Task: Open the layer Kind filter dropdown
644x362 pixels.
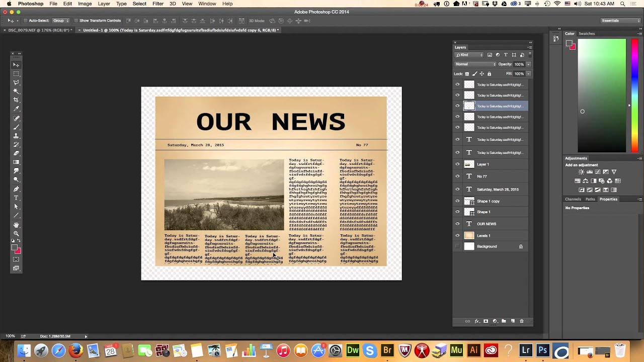Action: pos(469,55)
